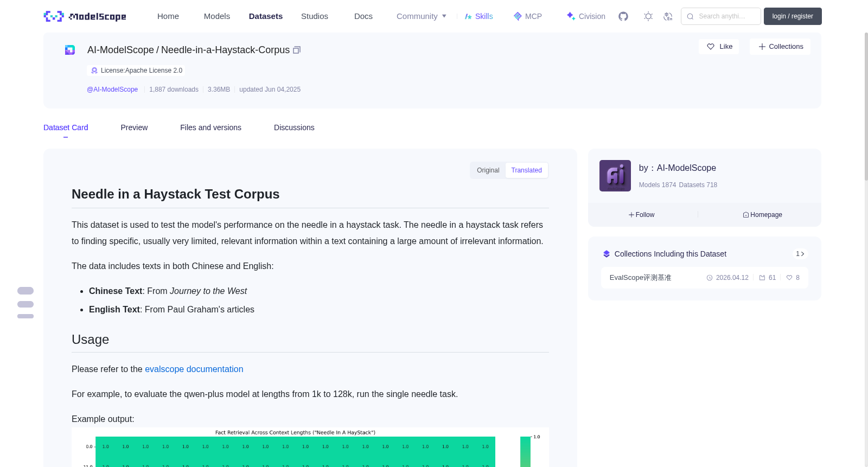Viewport: 868px width, 467px height.
Task: Click the 'by：AI-ModelScope' name
Action: (x=677, y=168)
